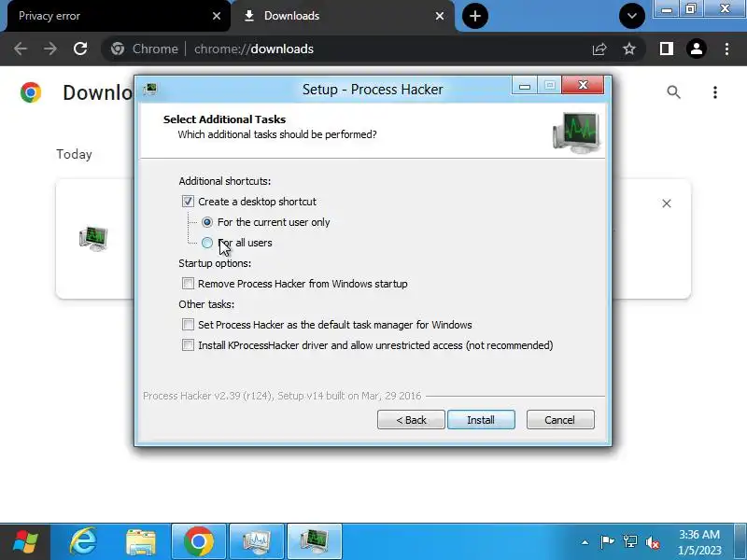Screen dimensions: 747x560
Task: Go forward in Chrome navigation
Action: [50, 49]
